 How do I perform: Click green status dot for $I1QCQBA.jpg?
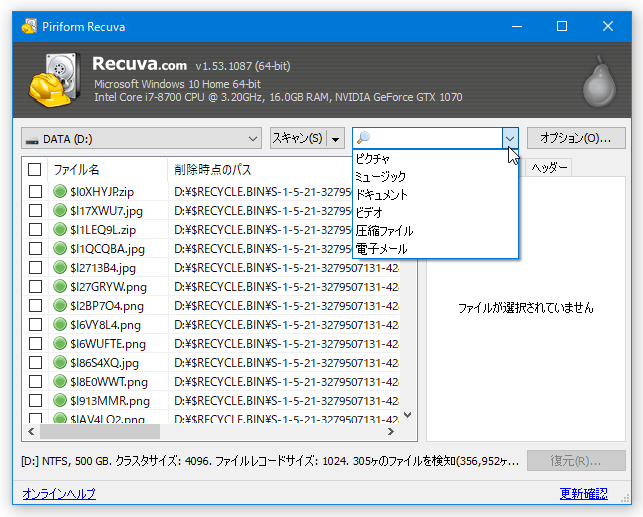point(60,248)
